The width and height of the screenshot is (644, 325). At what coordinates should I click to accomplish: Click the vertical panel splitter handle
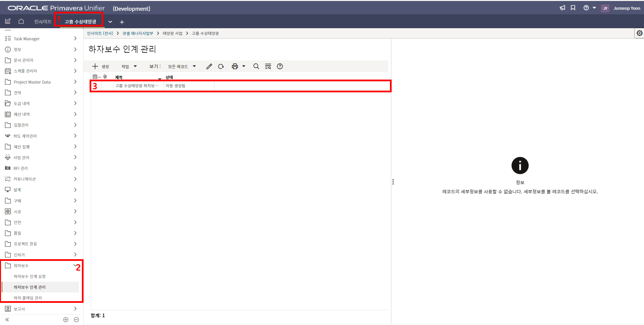point(393,182)
